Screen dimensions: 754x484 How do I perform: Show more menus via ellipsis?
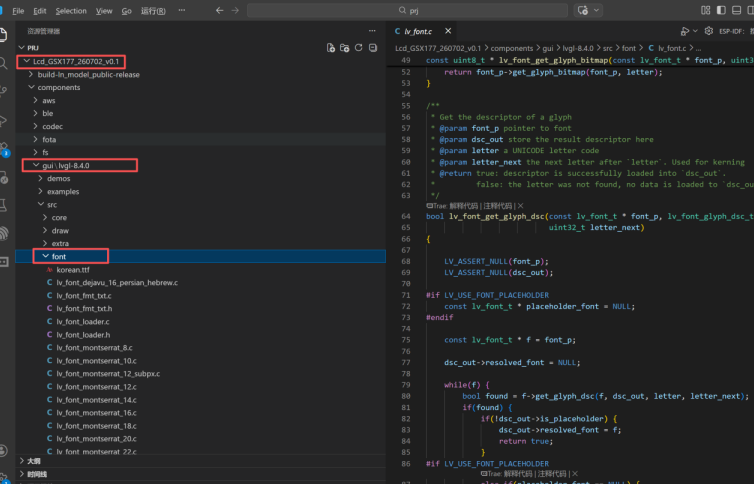coord(182,10)
